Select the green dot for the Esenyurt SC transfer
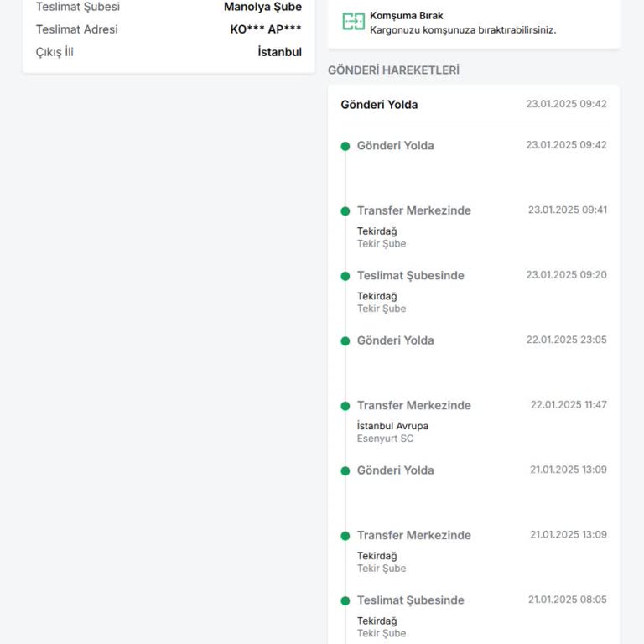This screenshot has width=644, height=644. pos(345,406)
